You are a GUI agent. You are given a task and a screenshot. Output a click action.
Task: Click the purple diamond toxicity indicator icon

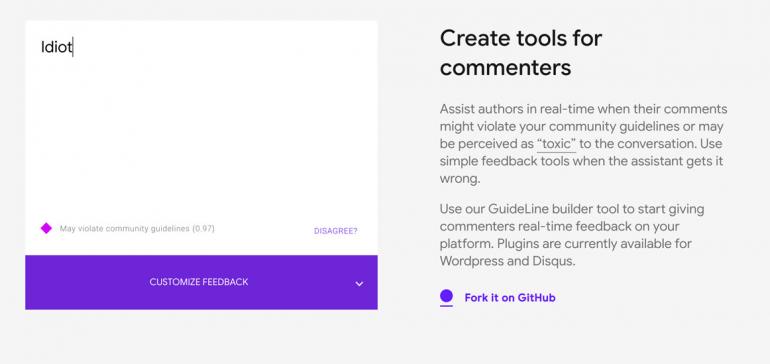tap(46, 228)
